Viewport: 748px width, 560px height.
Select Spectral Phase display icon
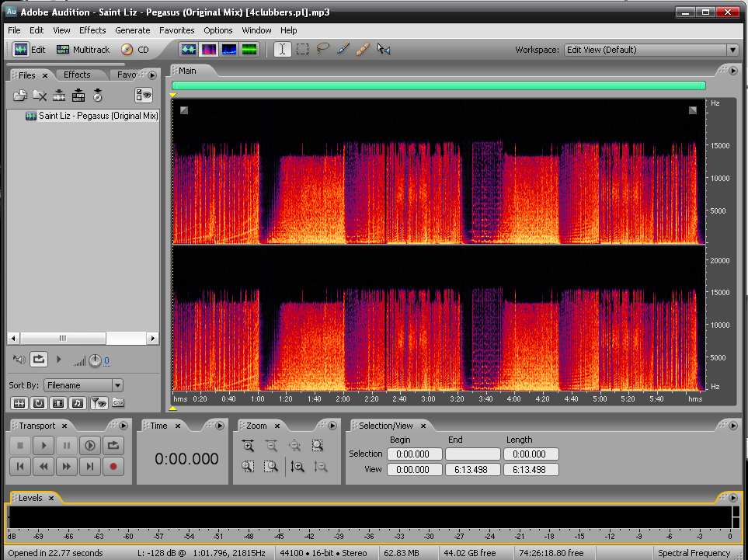click(x=249, y=50)
